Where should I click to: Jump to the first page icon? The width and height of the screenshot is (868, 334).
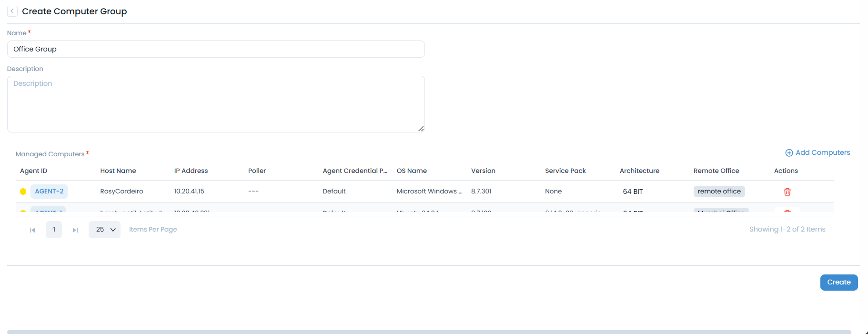(32, 230)
